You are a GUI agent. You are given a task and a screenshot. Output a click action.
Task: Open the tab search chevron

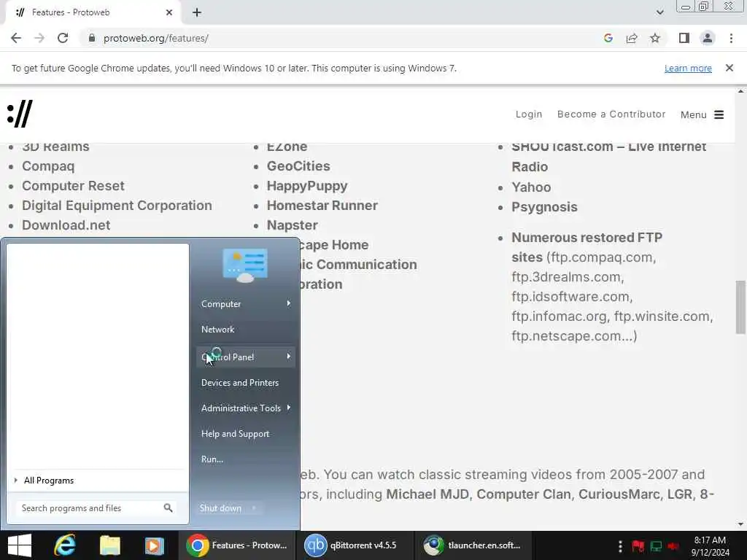(x=659, y=12)
